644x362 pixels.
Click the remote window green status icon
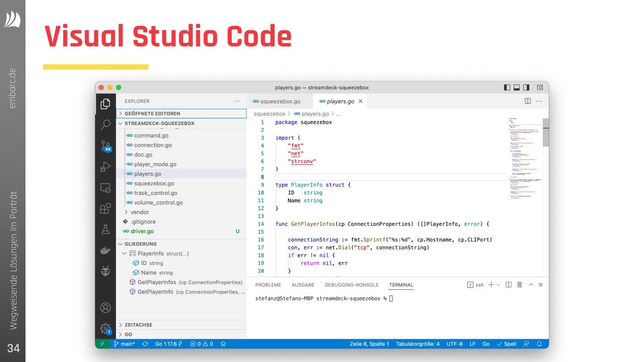pos(102,344)
